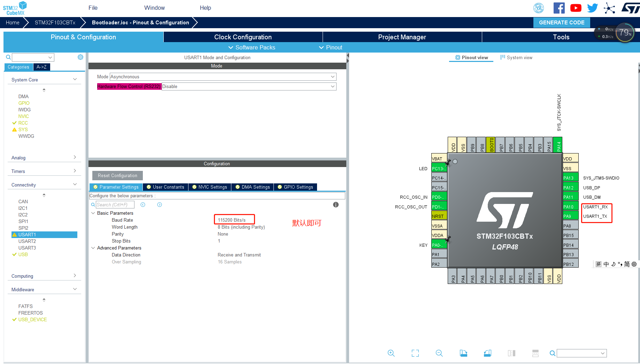Click the STM32CubeMX logo

point(15,8)
